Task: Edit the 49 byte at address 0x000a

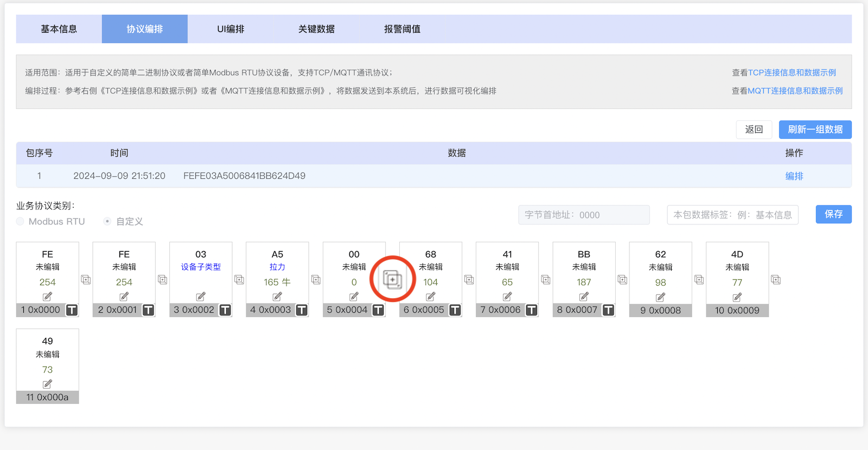Action: (47, 384)
